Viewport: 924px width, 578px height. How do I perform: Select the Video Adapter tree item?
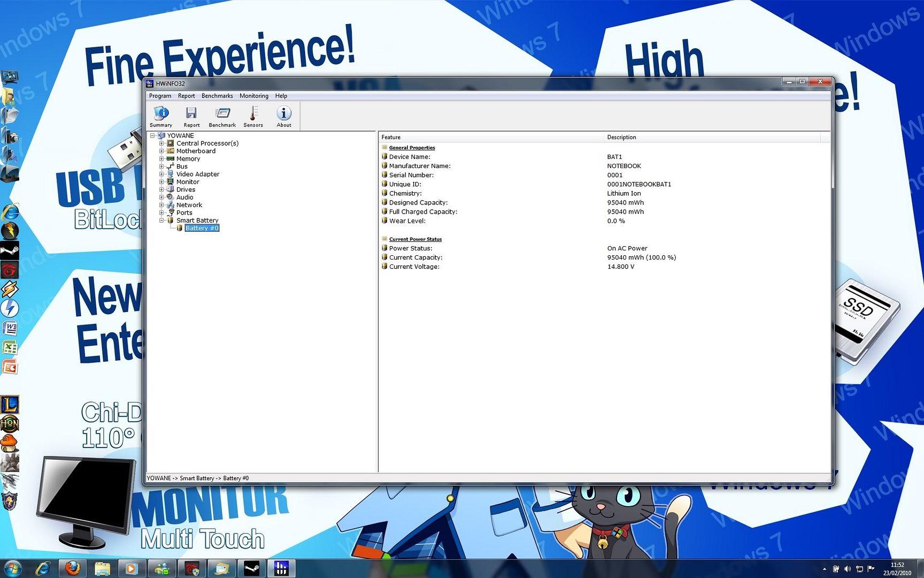[x=197, y=174]
